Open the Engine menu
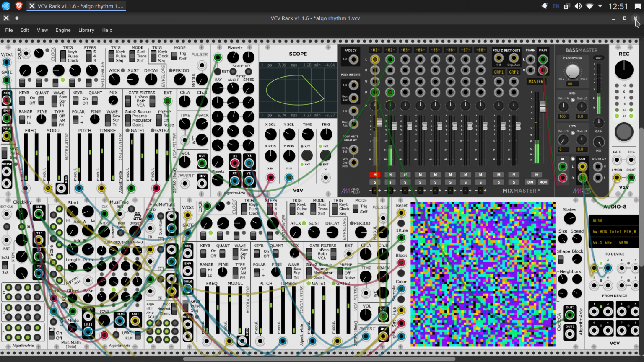This screenshot has width=644, height=362. pos(63,30)
